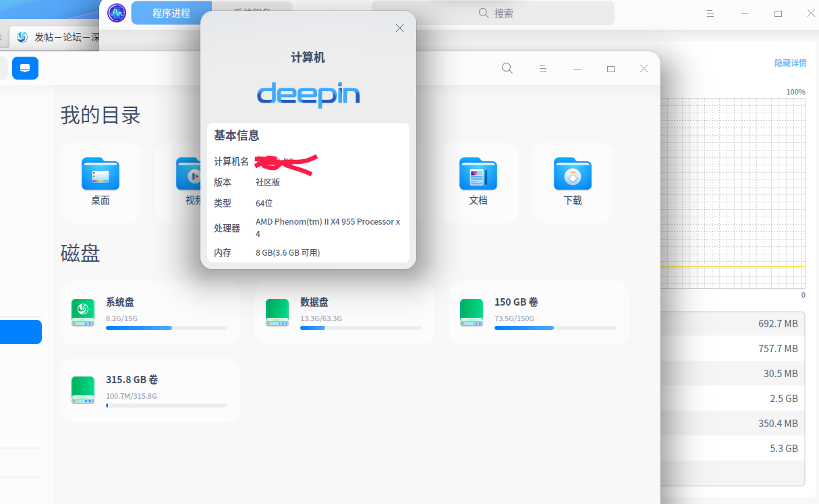Viewport: 819px width, 504px height.
Task: Open search via the magnifier icon in file manager
Action: coord(507,68)
